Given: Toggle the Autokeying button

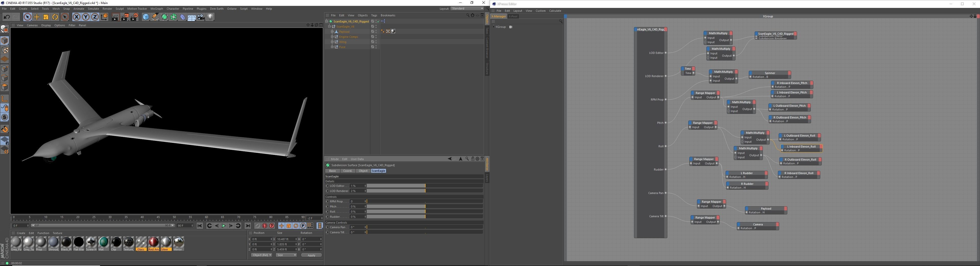Looking at the screenshot, I should click(x=265, y=226).
